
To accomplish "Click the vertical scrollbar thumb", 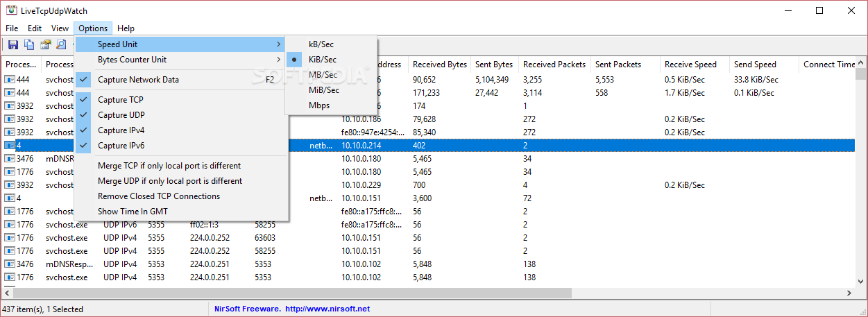I will pyautogui.click(x=861, y=75).
